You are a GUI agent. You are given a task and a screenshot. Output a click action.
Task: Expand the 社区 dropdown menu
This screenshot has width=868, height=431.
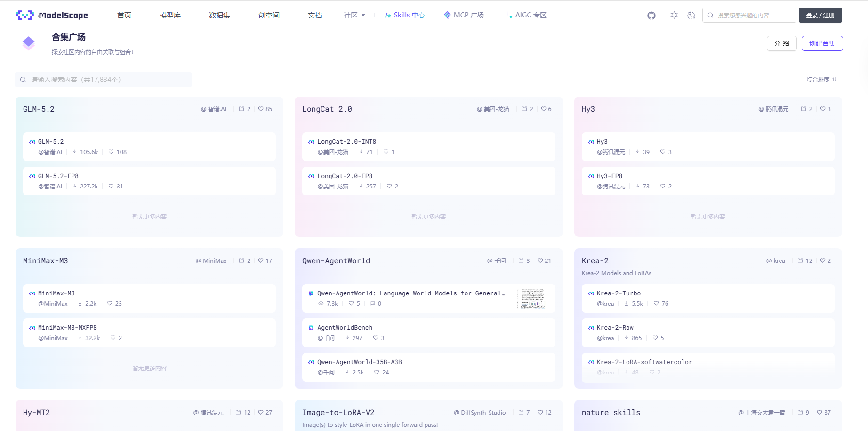[x=354, y=16]
